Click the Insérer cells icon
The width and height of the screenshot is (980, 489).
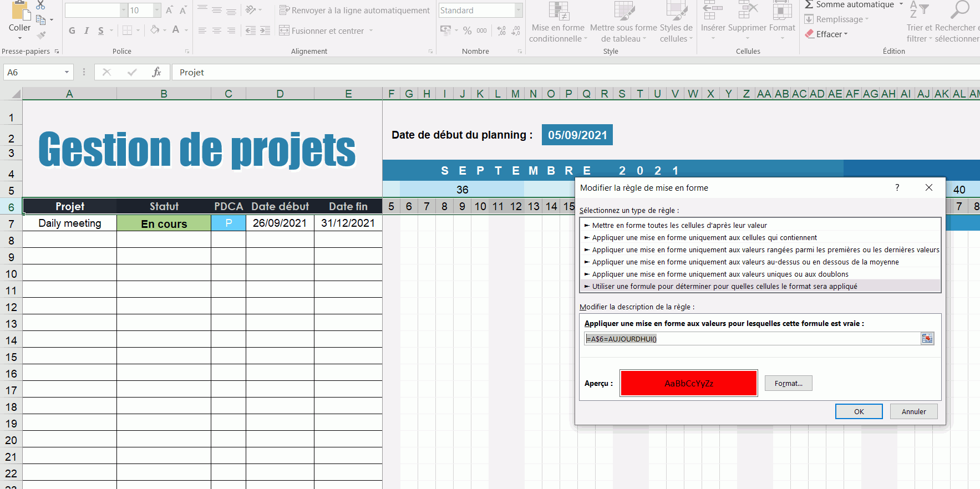(713, 10)
